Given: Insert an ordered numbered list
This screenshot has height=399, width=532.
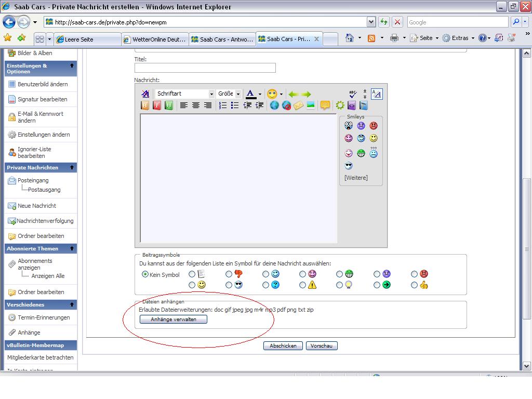Looking at the screenshot, I should click(222, 105).
